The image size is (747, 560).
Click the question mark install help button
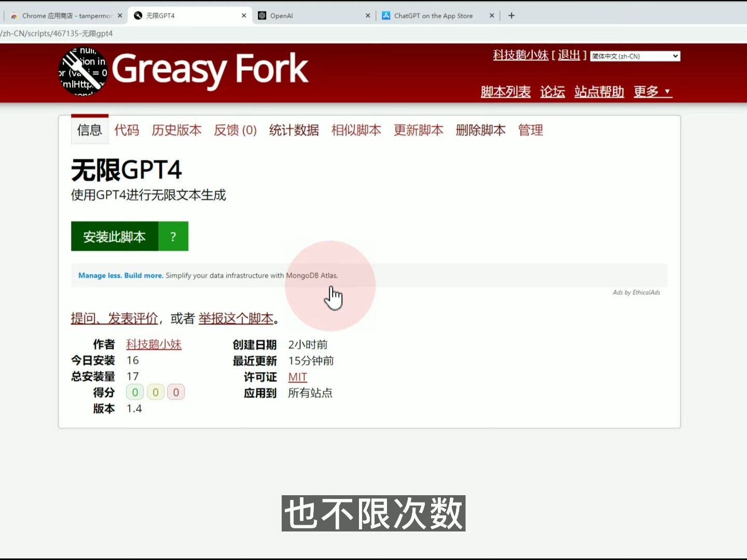pos(173,236)
